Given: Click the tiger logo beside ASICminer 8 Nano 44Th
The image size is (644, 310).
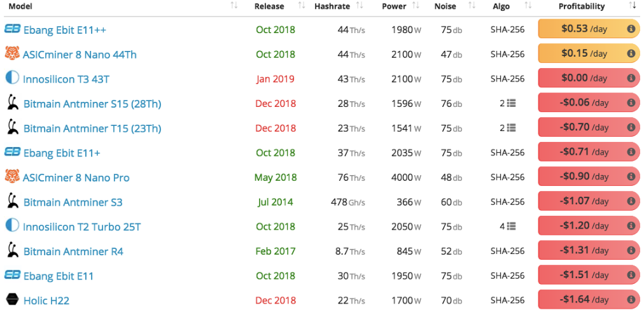Looking at the screenshot, I should [x=12, y=53].
